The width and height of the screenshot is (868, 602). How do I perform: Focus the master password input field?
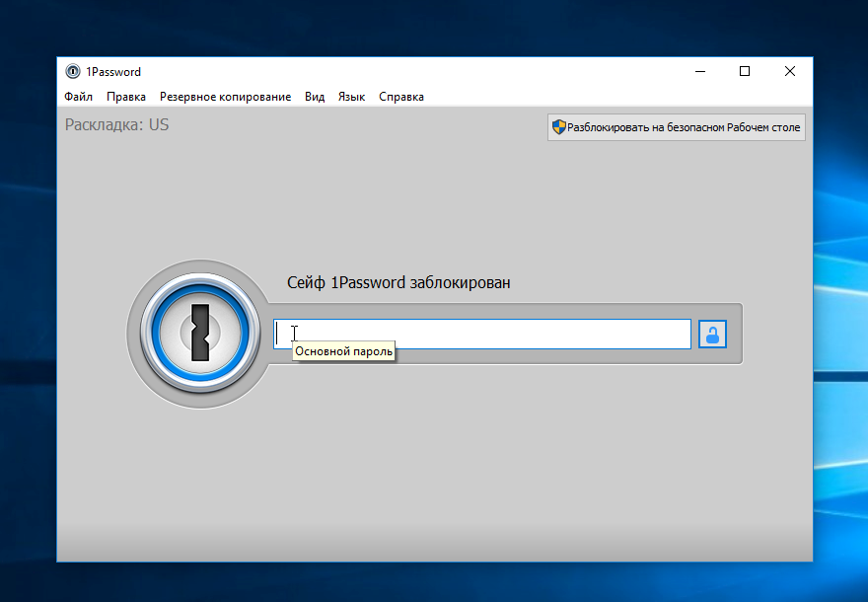click(x=482, y=334)
